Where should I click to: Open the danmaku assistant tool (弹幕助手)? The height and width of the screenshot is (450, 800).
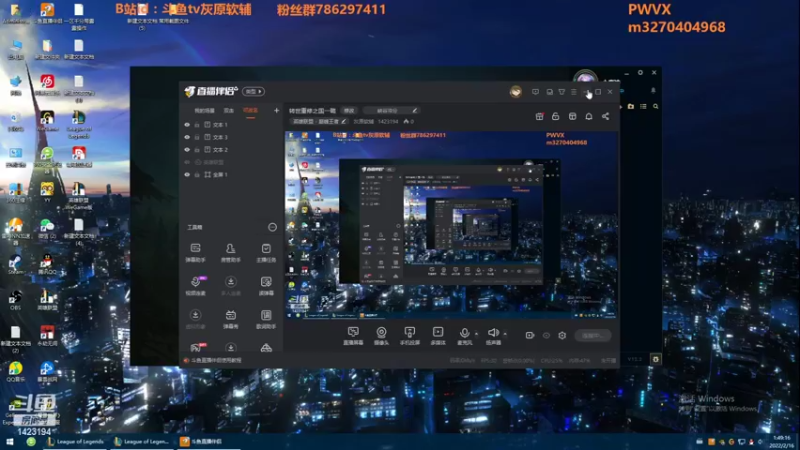point(195,253)
